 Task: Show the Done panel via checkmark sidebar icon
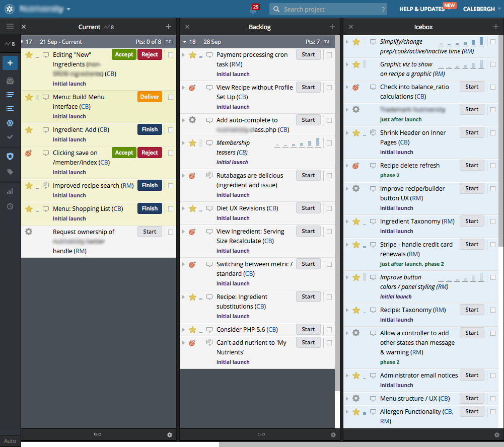pos(10,137)
